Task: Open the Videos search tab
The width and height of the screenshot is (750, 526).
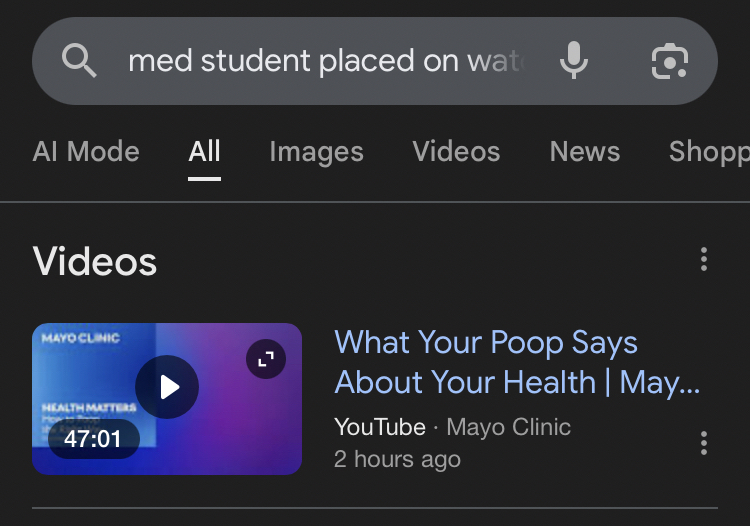Action: click(x=456, y=152)
